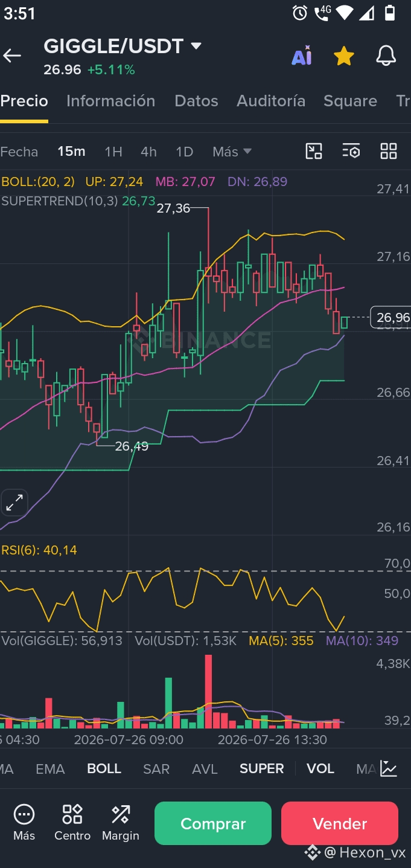
Task: Switch to the Precio tab
Action: pyautogui.click(x=24, y=101)
